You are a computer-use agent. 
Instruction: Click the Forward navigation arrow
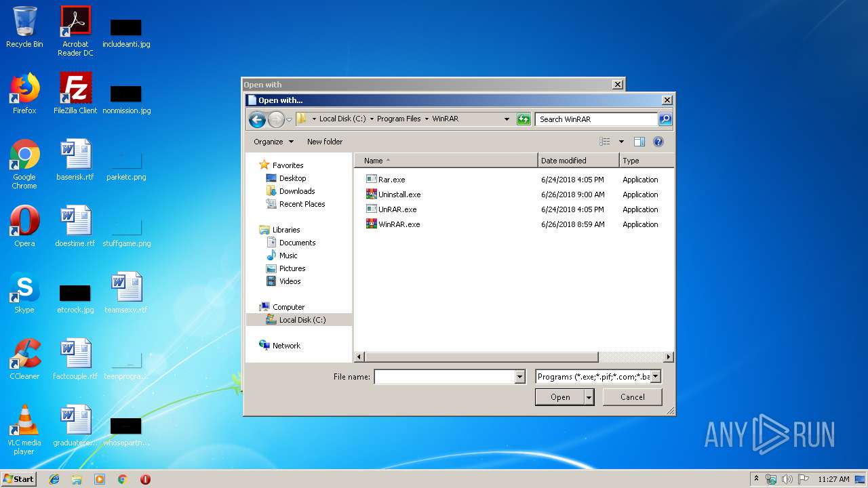tap(275, 119)
